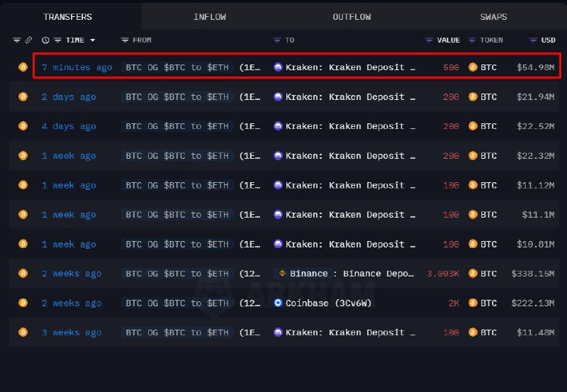Open the OUTFLOW tab

pyautogui.click(x=352, y=17)
